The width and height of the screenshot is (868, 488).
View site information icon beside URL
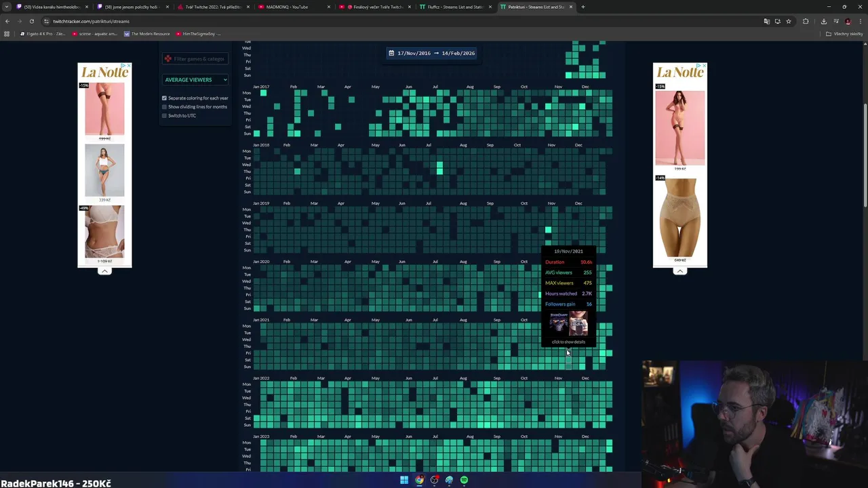pos(46,21)
